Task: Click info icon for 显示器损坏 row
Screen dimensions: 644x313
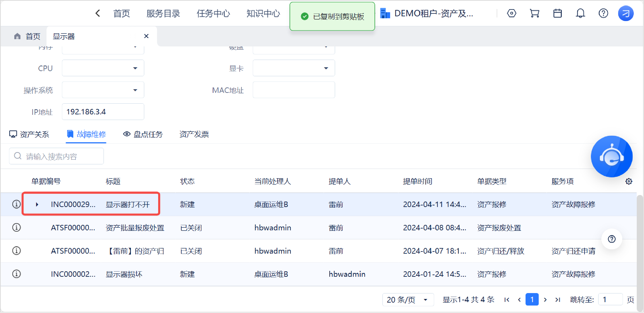Action: pos(17,274)
